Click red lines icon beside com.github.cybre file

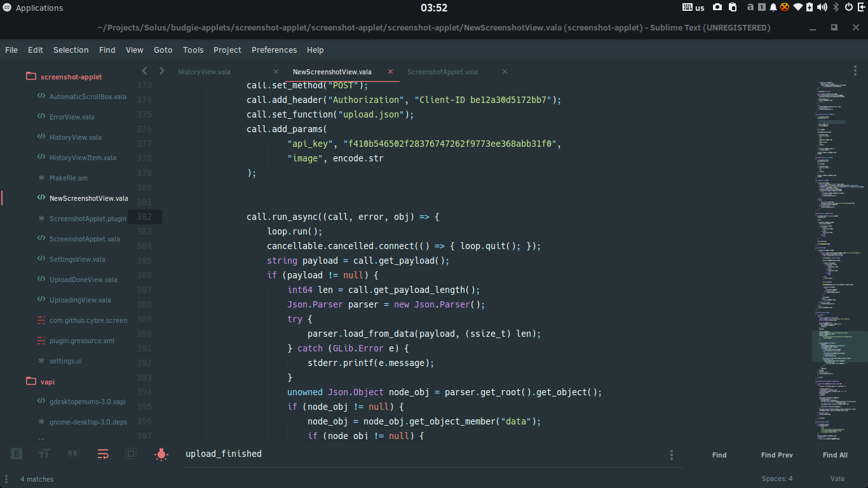(x=41, y=320)
